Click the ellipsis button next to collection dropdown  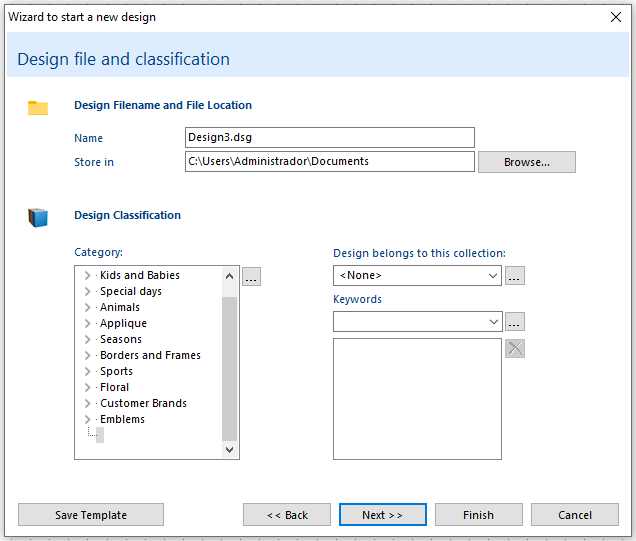point(514,276)
